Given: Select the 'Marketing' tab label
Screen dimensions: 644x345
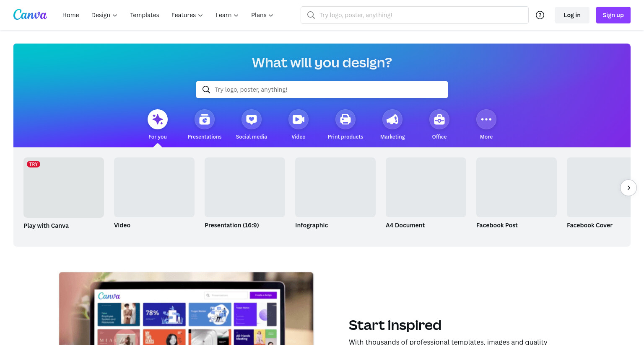Looking at the screenshot, I should pos(392,137).
